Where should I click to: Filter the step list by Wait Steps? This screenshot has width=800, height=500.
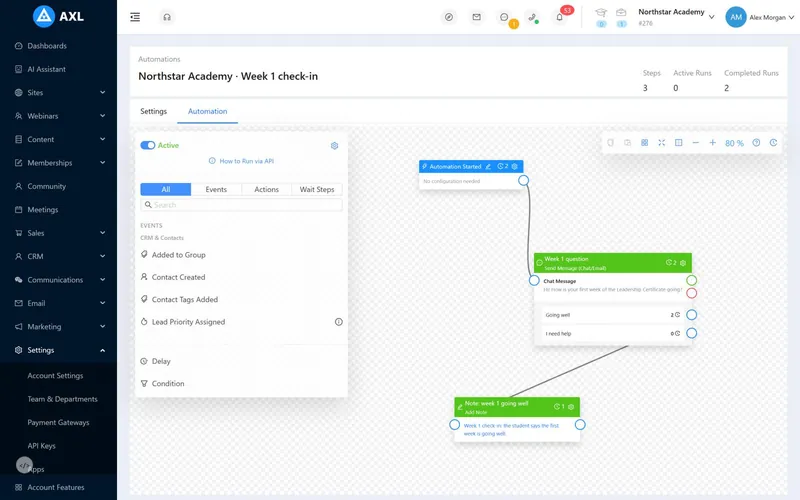(x=317, y=189)
